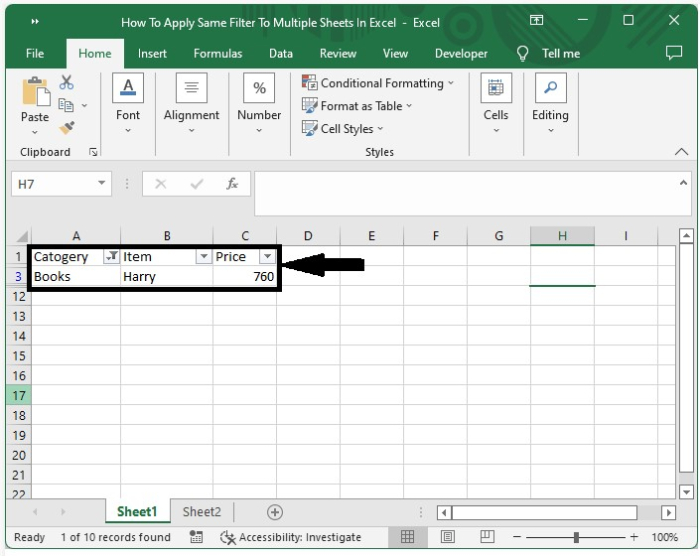The image size is (700, 556).
Task: Open the Editing group button
Action: (x=550, y=104)
